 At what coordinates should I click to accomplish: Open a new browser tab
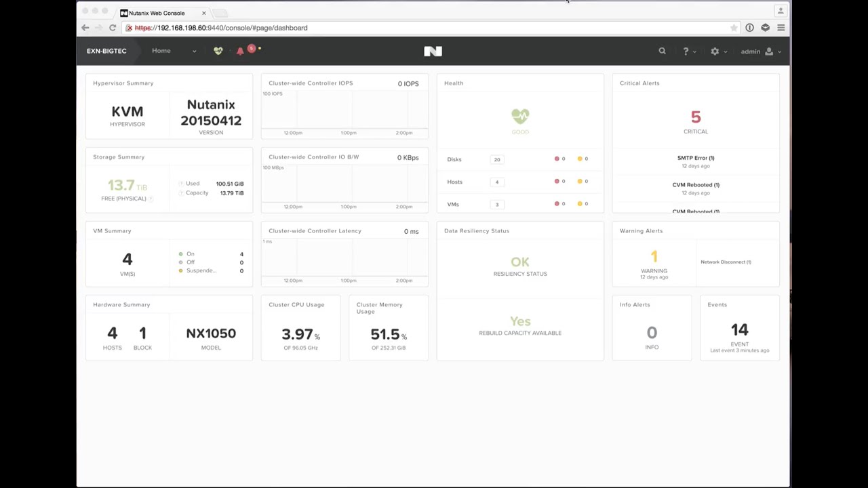click(220, 13)
